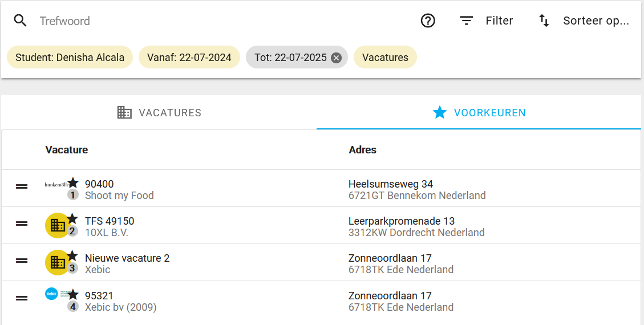Click the Vanaf: 22-07-2024 chip
This screenshot has height=325, width=644.
click(189, 58)
